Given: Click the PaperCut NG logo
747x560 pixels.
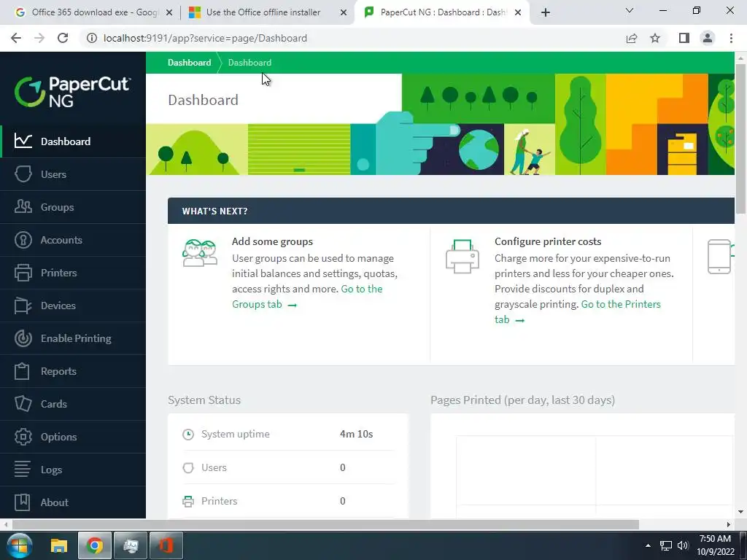Looking at the screenshot, I should pos(73,91).
